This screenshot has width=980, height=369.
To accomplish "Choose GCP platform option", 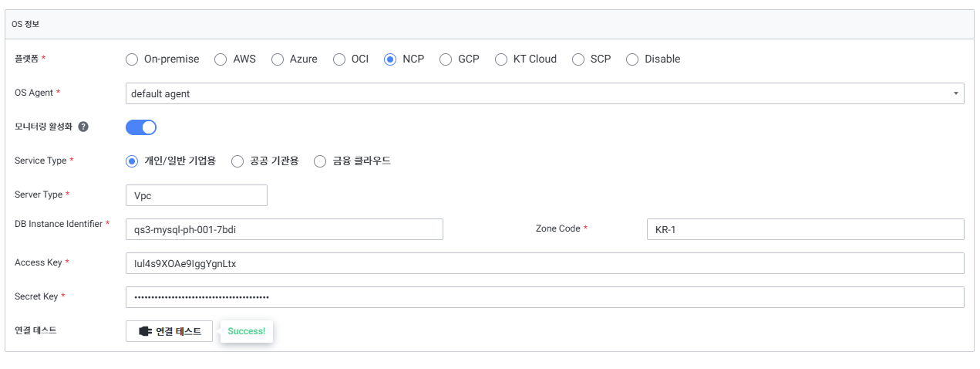I will pyautogui.click(x=446, y=59).
